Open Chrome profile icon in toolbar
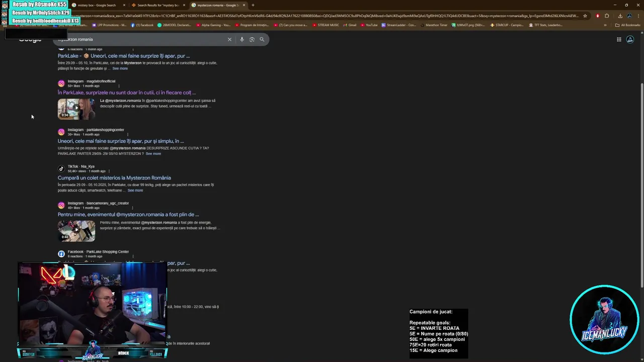Image resolution: width=644 pixels, height=362 pixels. point(629,16)
